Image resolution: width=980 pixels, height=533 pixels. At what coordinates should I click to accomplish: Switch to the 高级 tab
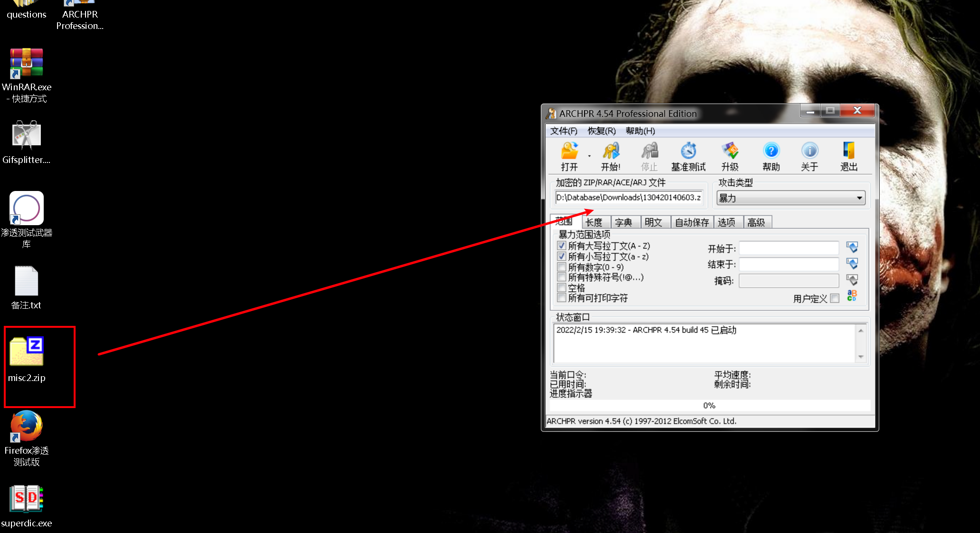tap(757, 222)
